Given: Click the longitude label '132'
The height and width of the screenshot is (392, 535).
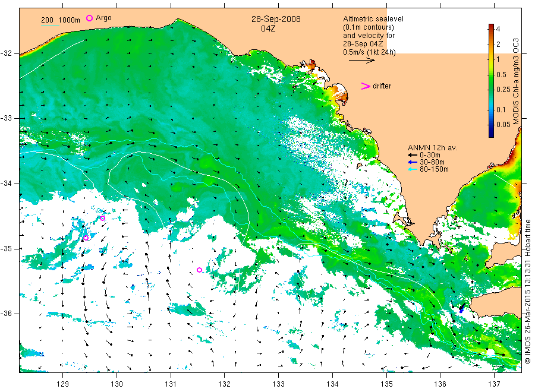Looking at the screenshot, I should pyautogui.click(x=225, y=384).
